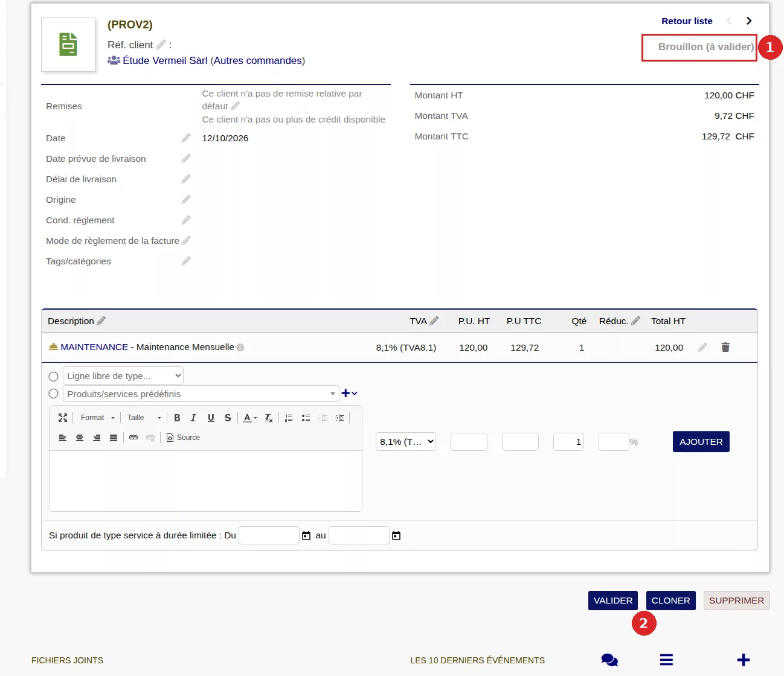This screenshot has height=676, width=784.
Task: Open start date calendar picker
Action: [306, 535]
